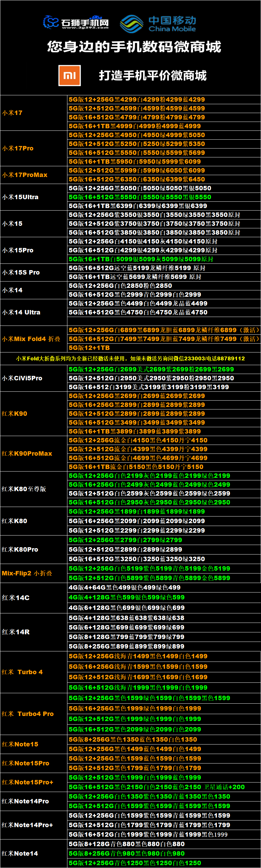Select the 小米17ProMax model label
This screenshot has width=261, height=868.
pyautogui.click(x=25, y=175)
